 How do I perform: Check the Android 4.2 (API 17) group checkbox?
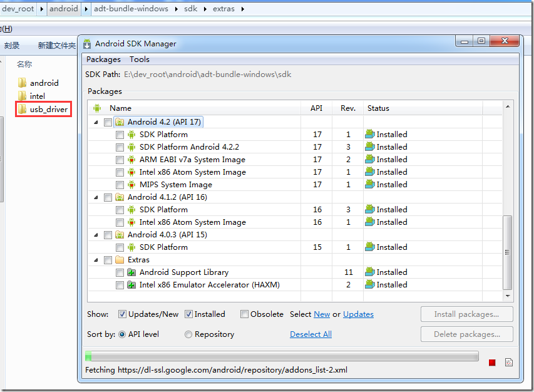pos(108,122)
